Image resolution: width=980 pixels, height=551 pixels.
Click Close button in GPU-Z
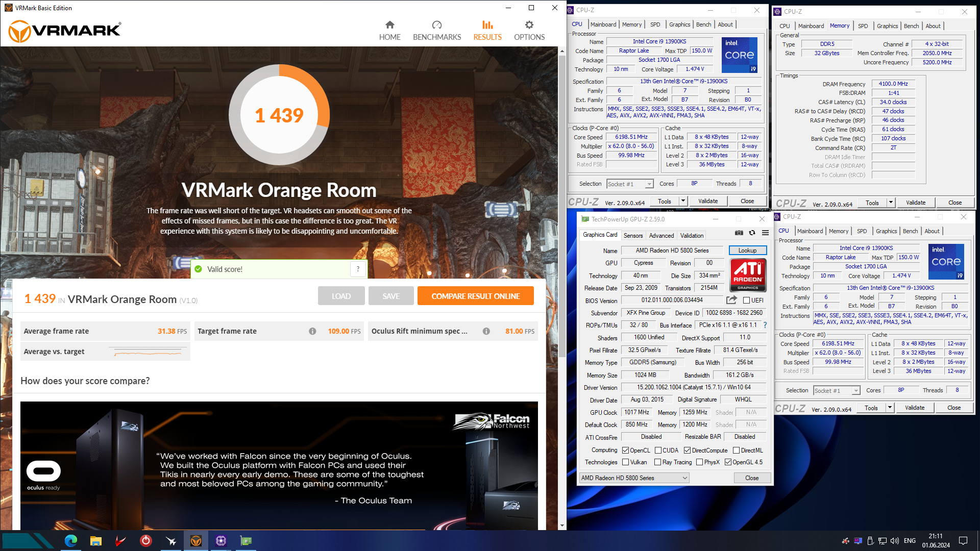point(752,478)
